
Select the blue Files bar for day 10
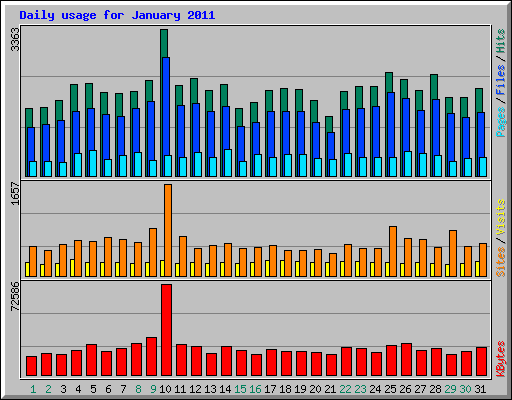tap(166, 106)
